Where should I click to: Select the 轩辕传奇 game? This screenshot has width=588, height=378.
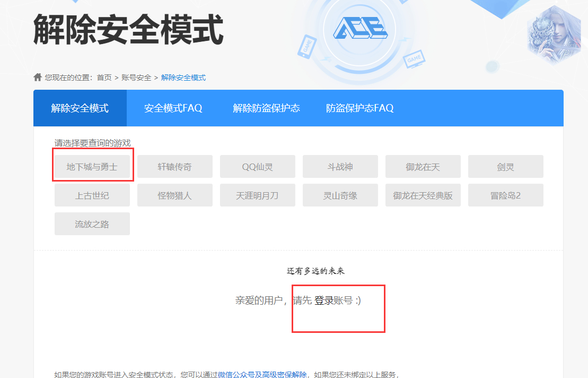(175, 166)
